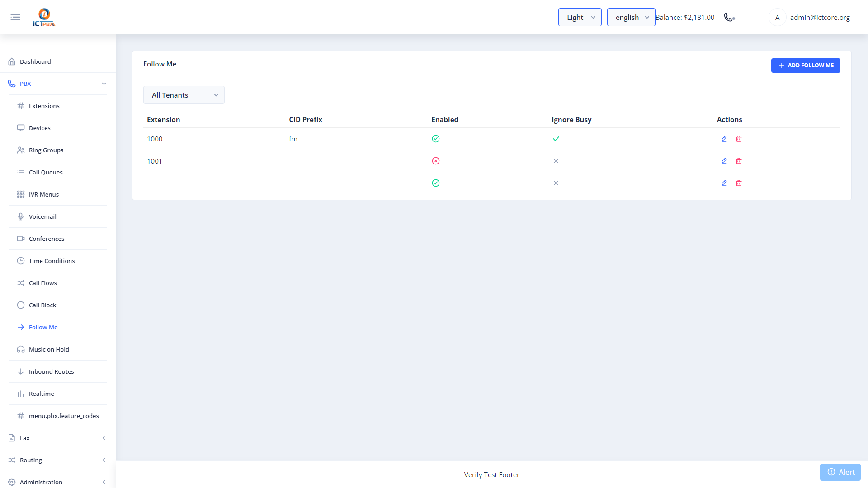Click the Verify Test Footer text
Screen dimensions: 868x488
[x=491, y=474]
